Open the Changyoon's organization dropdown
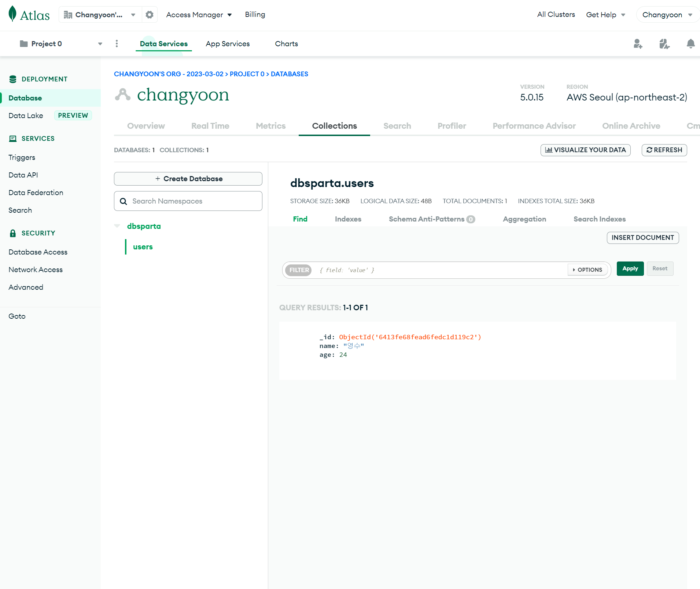This screenshot has width=700, height=589. [x=100, y=15]
